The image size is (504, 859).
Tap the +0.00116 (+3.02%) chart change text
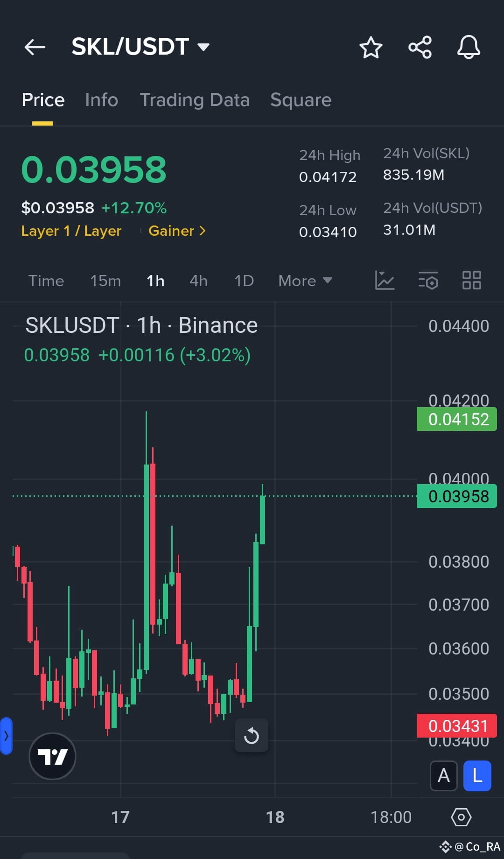click(175, 355)
